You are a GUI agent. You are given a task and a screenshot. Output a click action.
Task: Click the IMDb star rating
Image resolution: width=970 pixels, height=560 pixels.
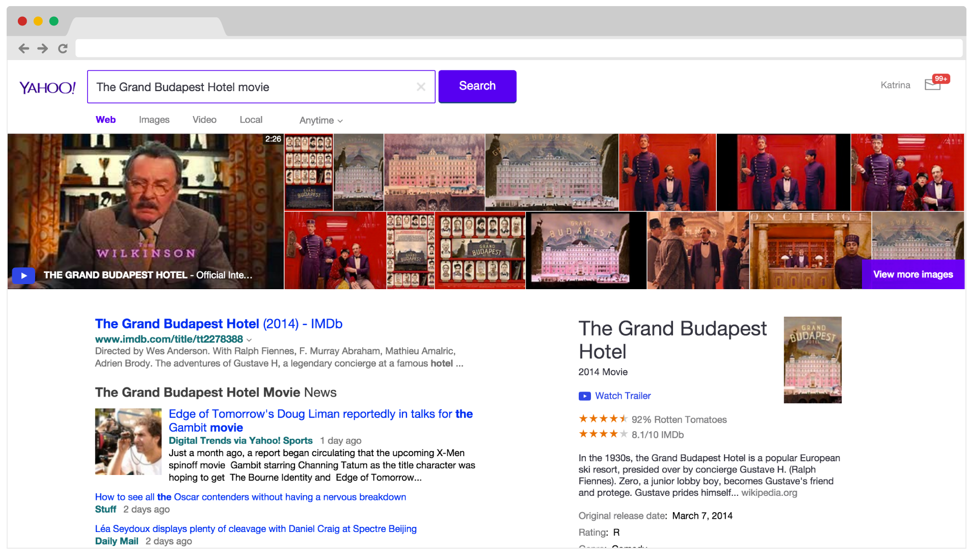603,434
